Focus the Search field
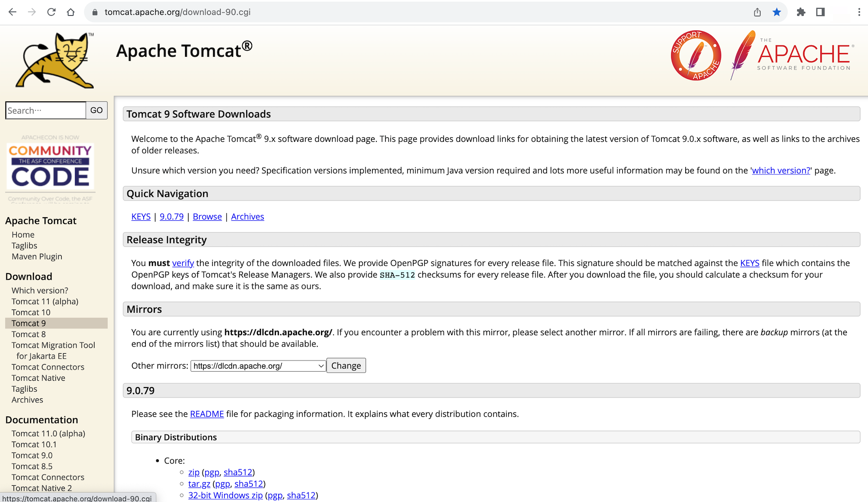This screenshot has height=502, width=868. pyautogui.click(x=45, y=110)
